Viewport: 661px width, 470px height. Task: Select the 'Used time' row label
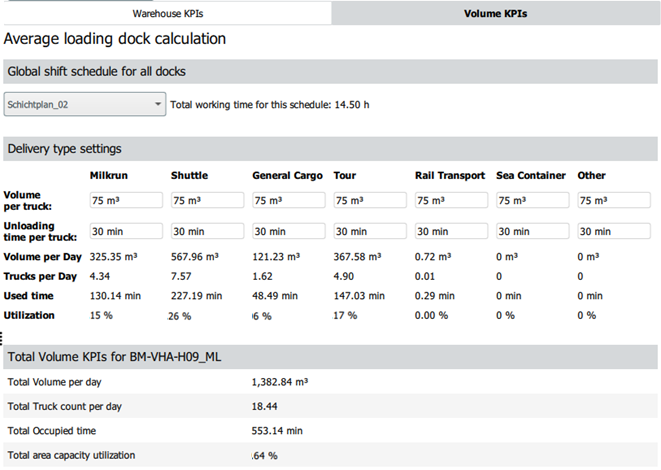tap(29, 296)
